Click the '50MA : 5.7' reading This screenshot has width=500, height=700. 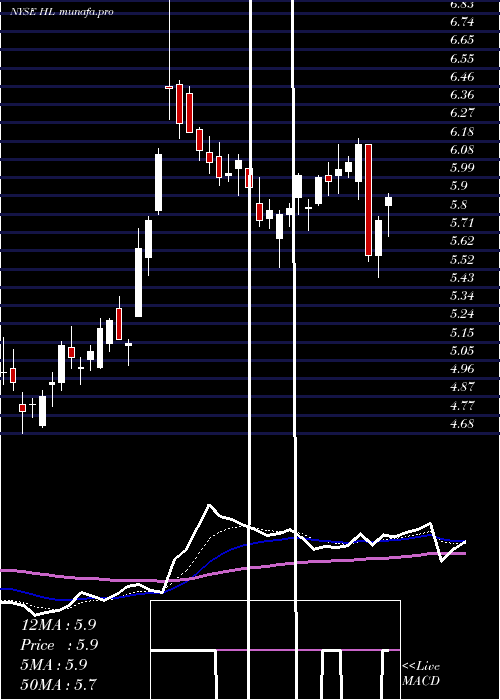tap(58, 685)
